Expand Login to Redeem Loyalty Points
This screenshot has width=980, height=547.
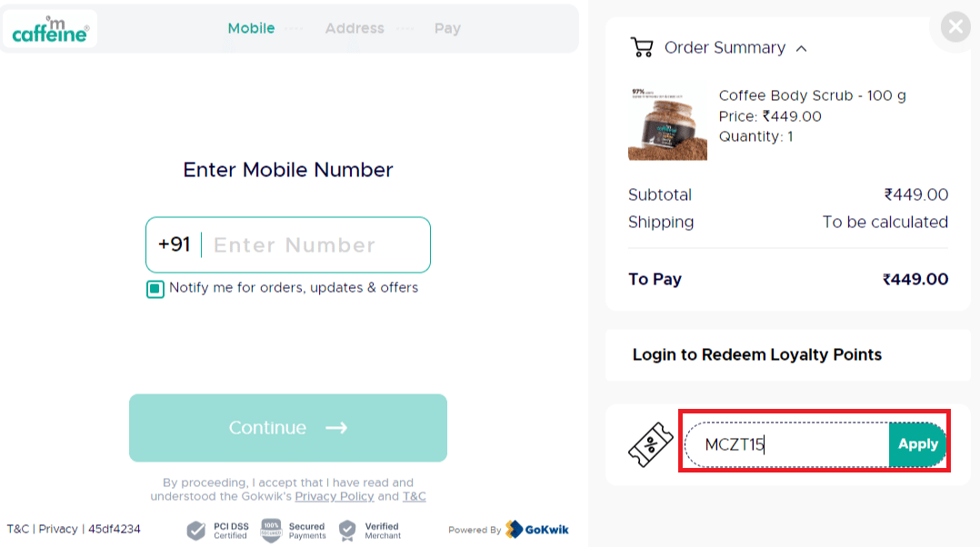point(756,354)
